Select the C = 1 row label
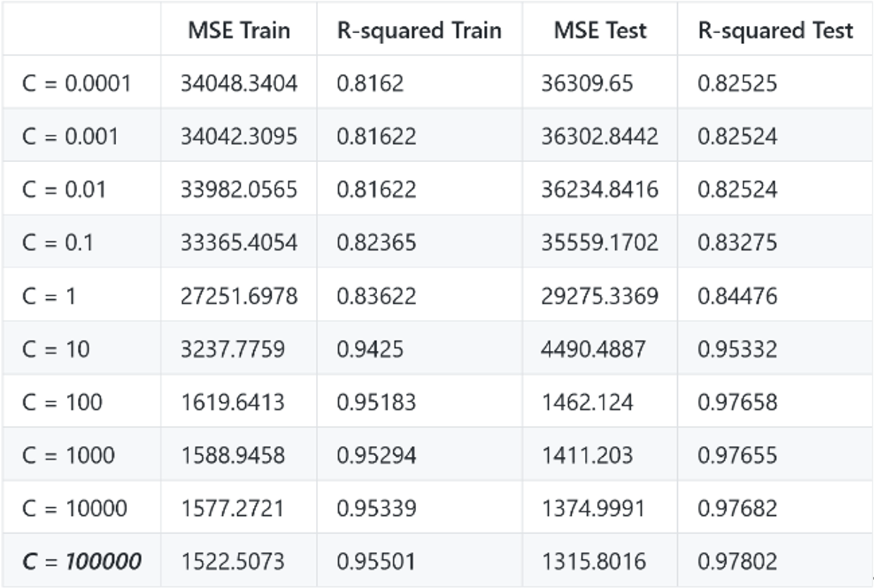 [49, 295]
